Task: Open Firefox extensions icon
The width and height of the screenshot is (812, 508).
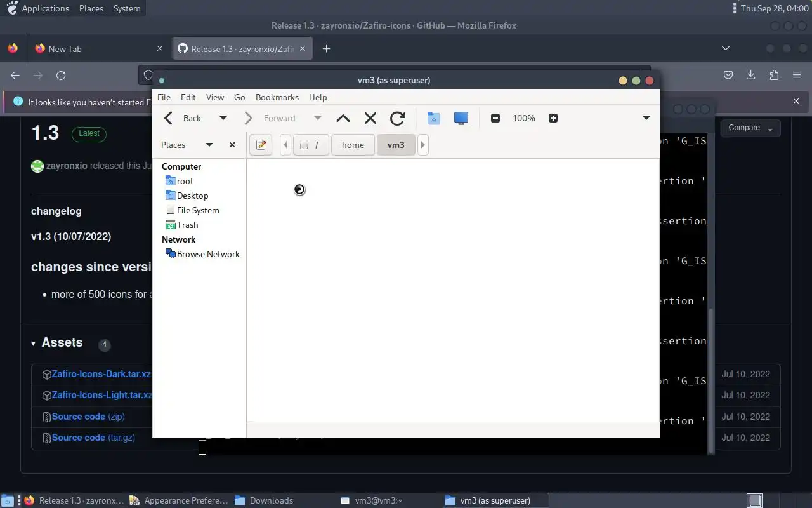Action: pyautogui.click(x=774, y=75)
